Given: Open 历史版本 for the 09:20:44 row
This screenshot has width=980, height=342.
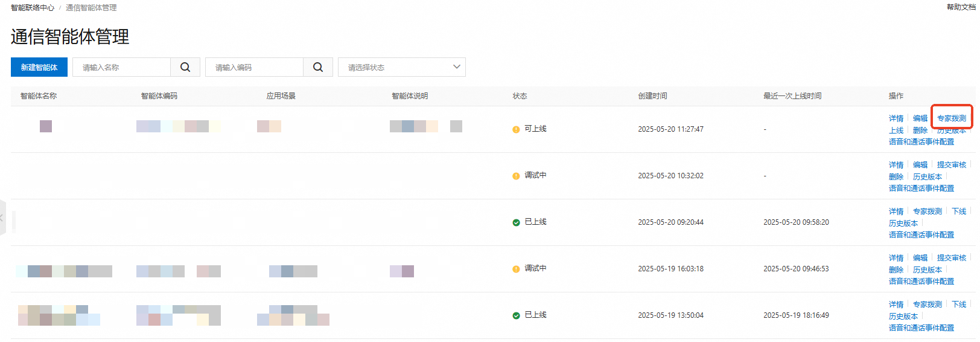Looking at the screenshot, I should (903, 224).
